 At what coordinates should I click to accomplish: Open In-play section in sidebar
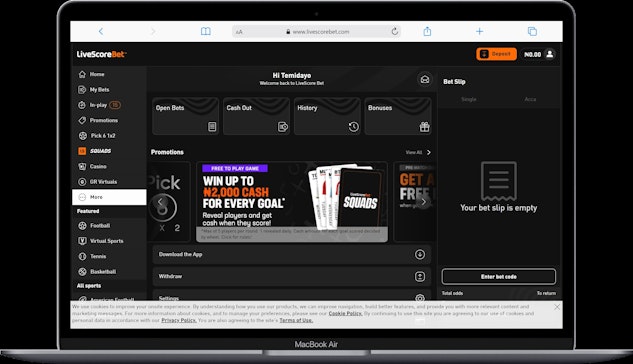[99, 105]
